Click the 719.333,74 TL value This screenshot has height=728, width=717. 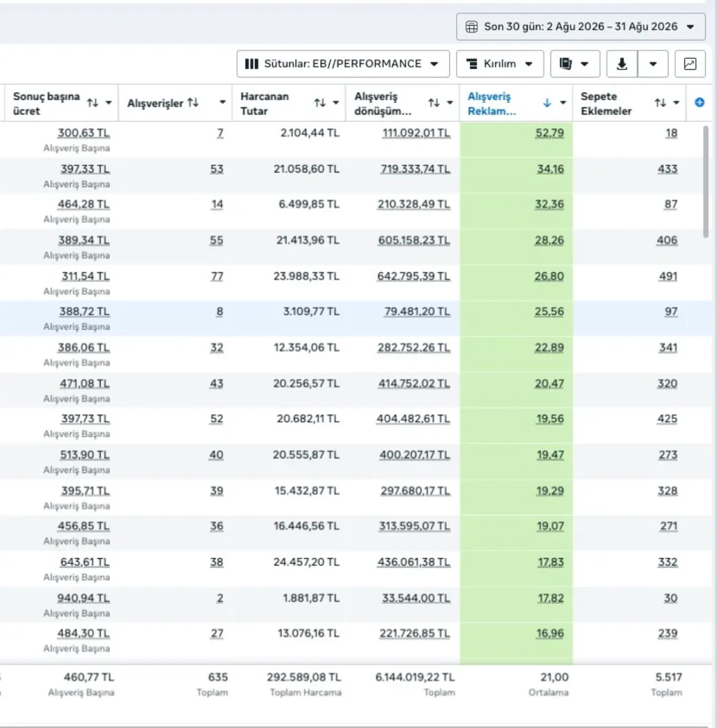[415, 169]
